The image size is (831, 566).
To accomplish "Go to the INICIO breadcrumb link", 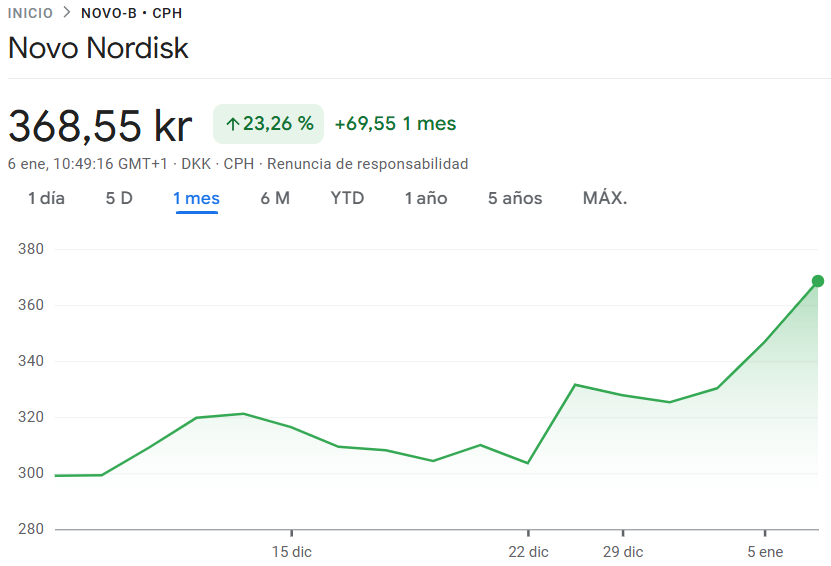I will [x=30, y=13].
